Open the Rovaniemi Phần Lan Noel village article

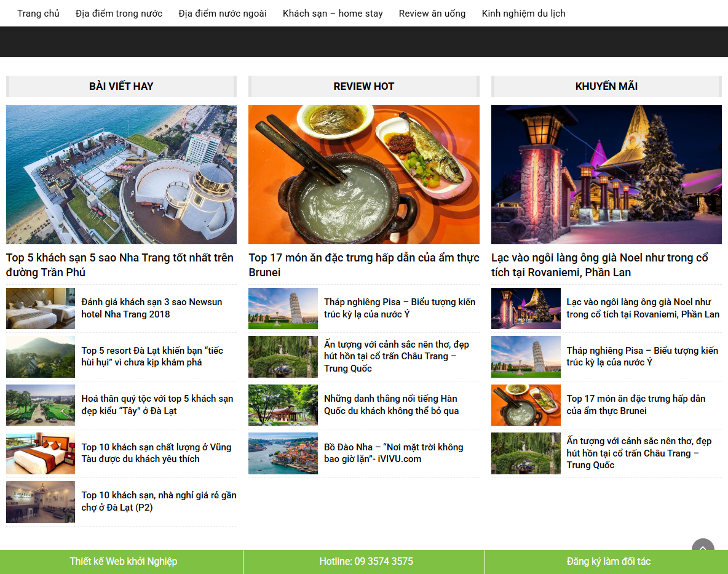click(605, 265)
